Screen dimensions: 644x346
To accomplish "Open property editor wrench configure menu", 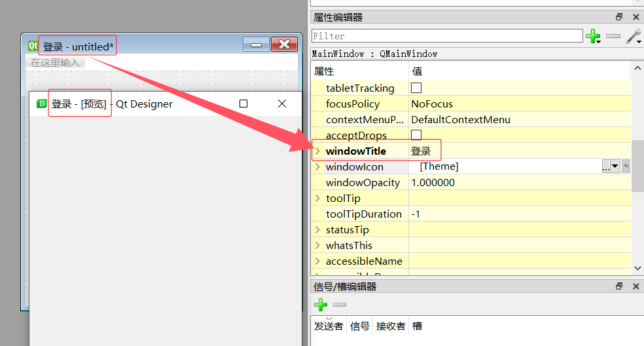I will click(x=634, y=36).
